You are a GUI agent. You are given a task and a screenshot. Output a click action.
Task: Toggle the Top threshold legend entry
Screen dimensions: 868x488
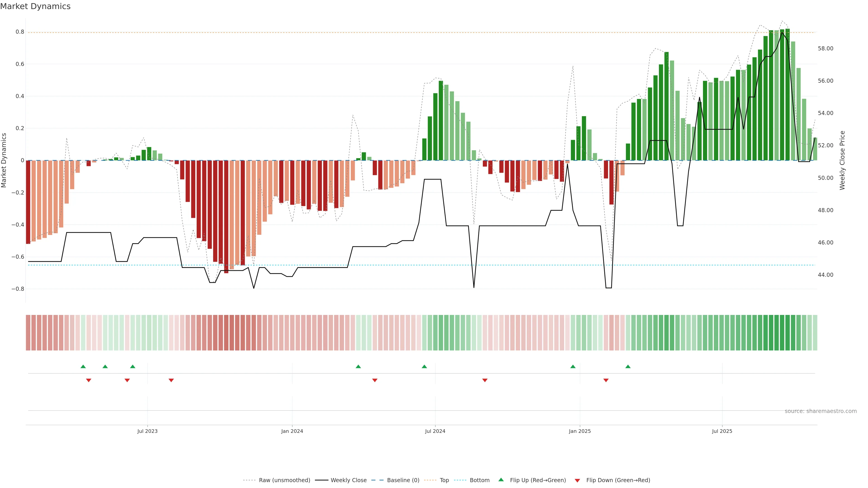tap(444, 480)
